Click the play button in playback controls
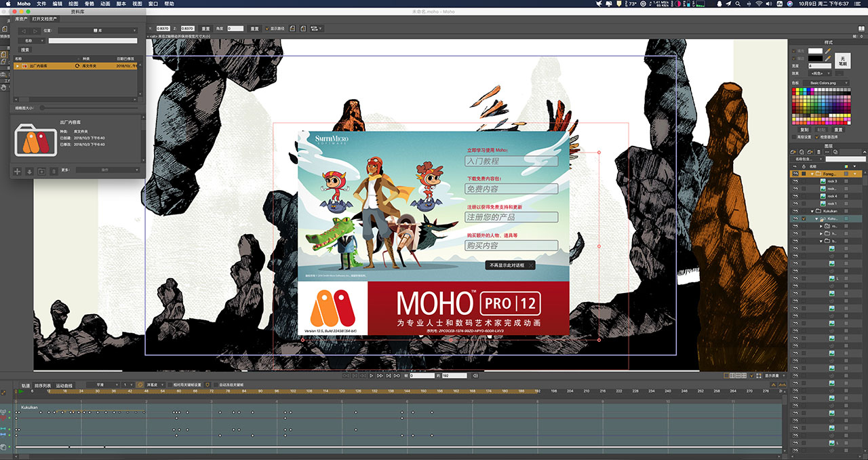 point(371,375)
